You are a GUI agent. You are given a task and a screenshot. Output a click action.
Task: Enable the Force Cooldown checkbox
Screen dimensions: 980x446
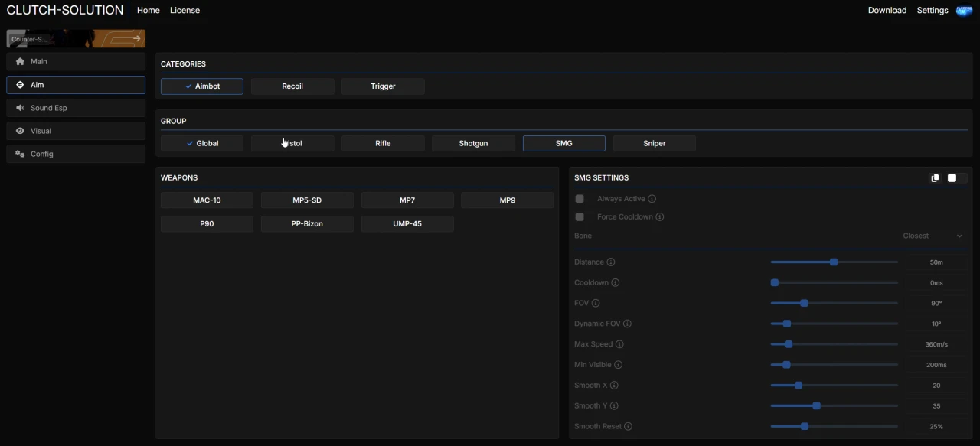(x=580, y=217)
